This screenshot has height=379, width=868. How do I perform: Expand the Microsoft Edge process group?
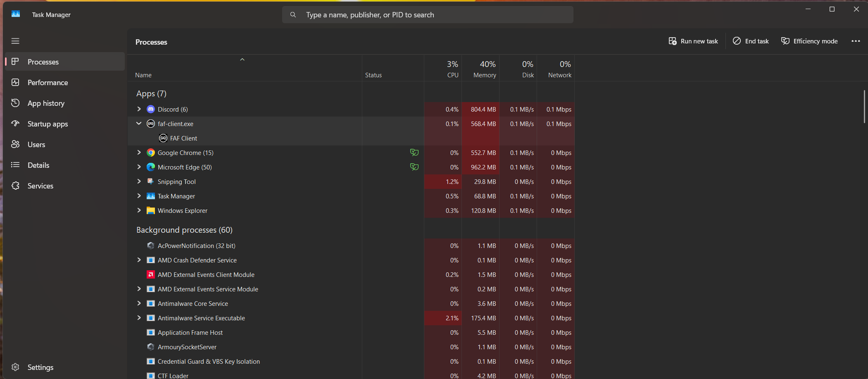tap(139, 167)
